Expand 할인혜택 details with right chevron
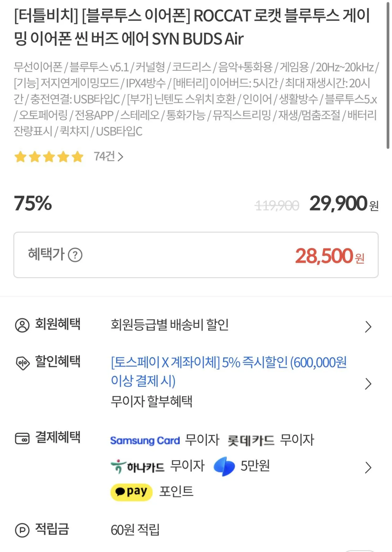Image resolution: width=392 pixels, height=552 pixels. (368, 384)
